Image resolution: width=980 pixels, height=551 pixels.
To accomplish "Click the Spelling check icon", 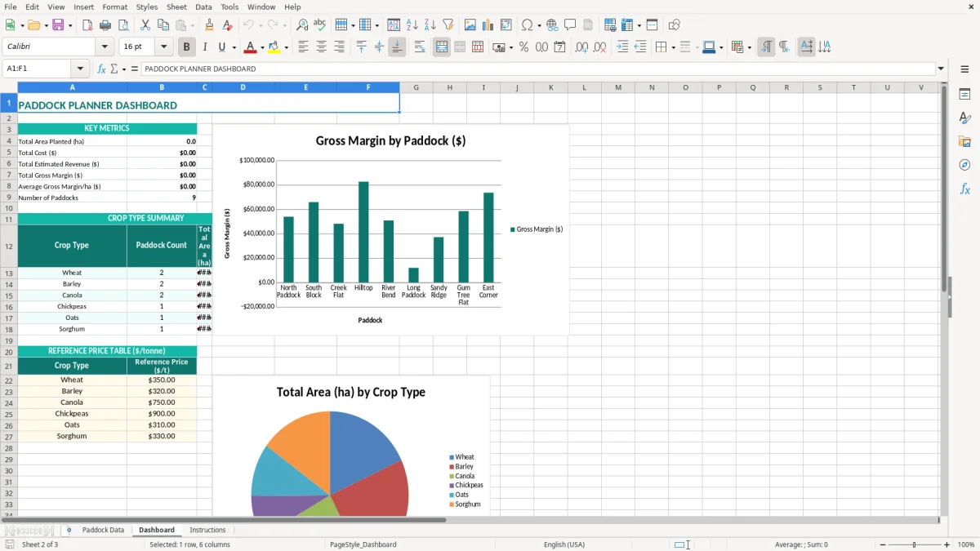I will point(319,25).
